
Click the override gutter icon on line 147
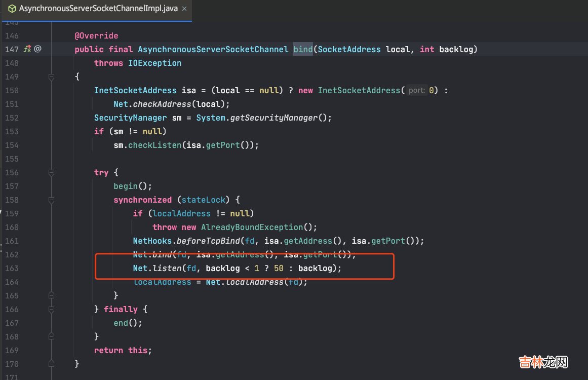[x=27, y=49]
